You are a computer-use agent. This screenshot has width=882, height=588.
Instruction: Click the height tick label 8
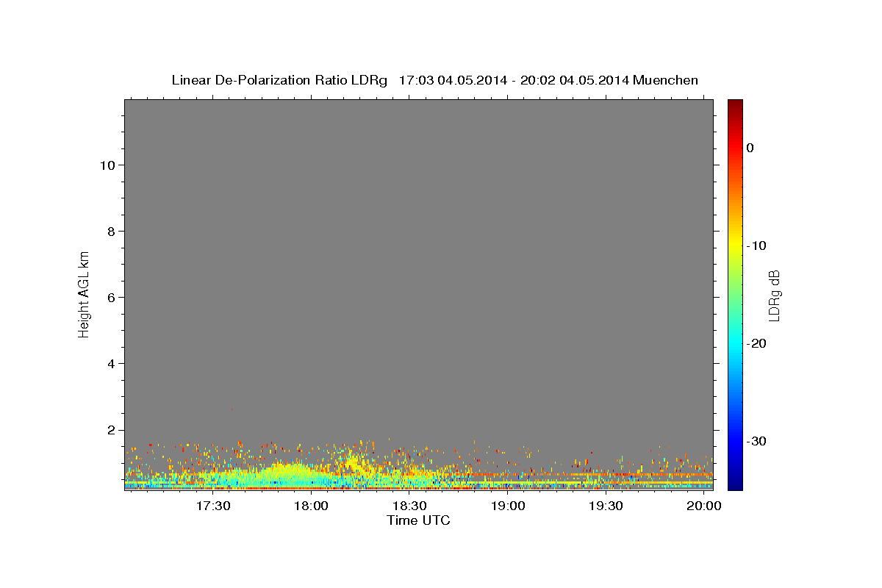coord(110,231)
